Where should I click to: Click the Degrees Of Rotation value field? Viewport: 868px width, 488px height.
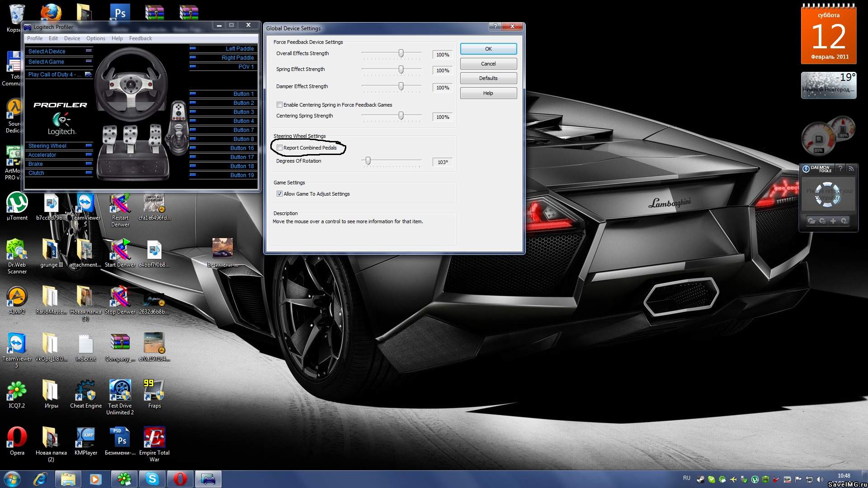coord(443,162)
